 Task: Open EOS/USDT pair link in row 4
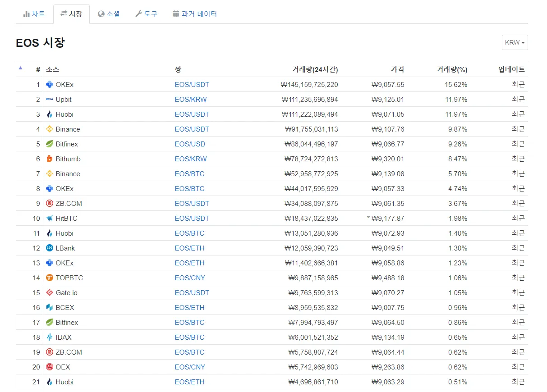[192, 129]
